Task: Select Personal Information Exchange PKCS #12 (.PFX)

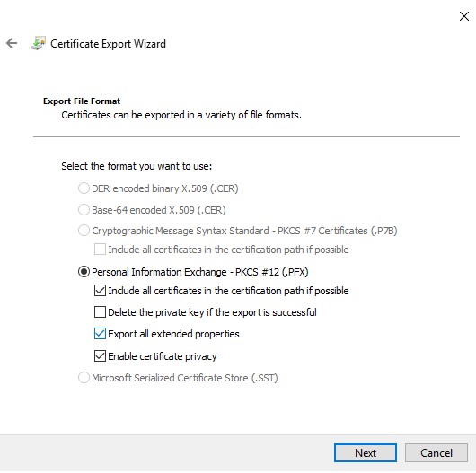Action: pos(84,272)
